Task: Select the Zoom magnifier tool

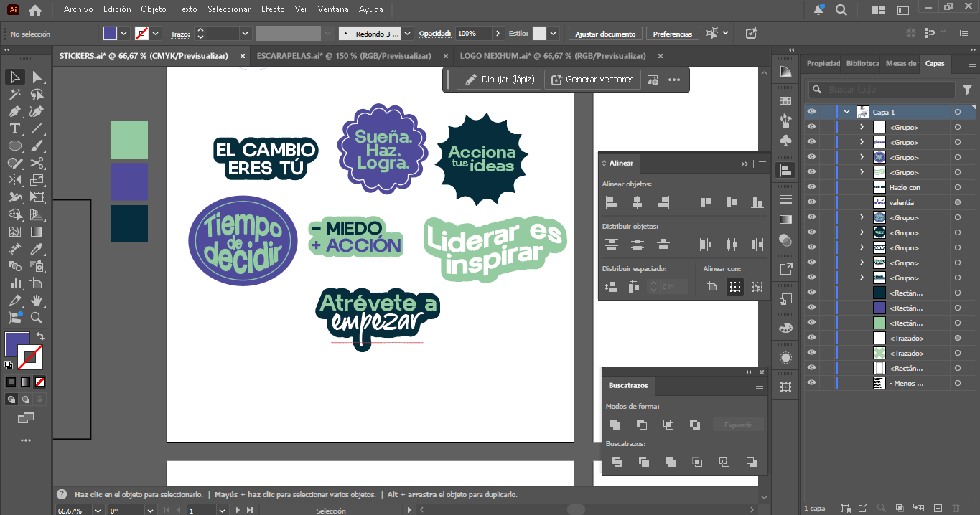Action: [x=37, y=318]
